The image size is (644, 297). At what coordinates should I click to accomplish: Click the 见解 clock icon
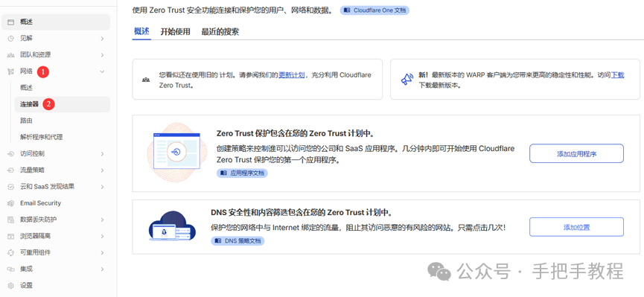tap(11, 39)
